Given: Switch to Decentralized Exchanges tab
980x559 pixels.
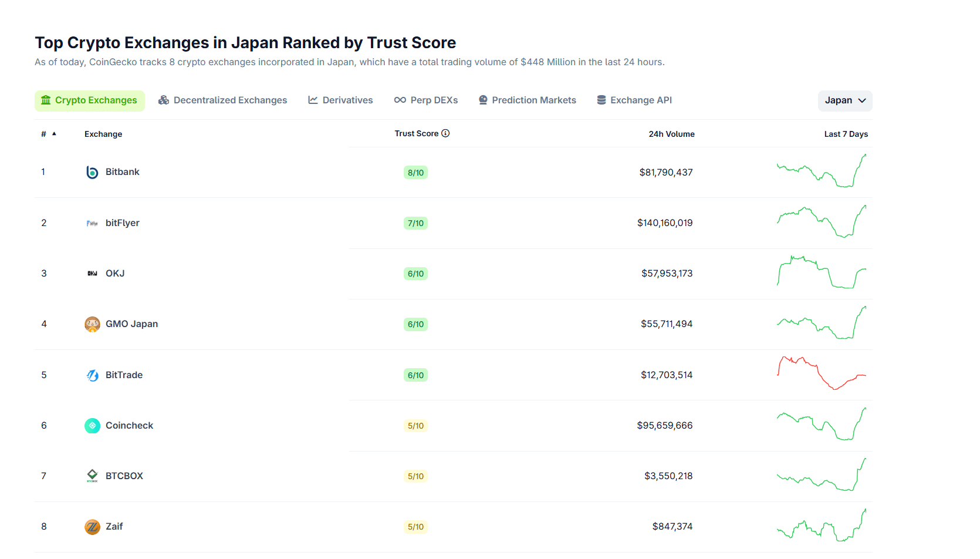Looking at the screenshot, I should point(223,100).
